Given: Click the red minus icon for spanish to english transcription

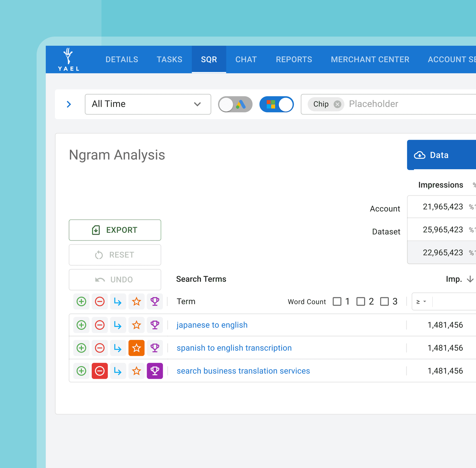Looking at the screenshot, I should coord(100,348).
